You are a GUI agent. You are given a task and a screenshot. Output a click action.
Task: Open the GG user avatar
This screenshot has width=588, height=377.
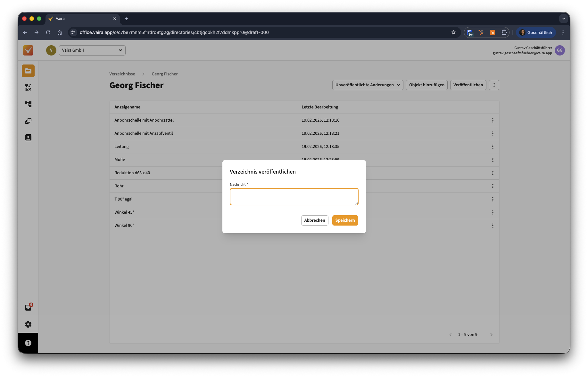click(559, 50)
